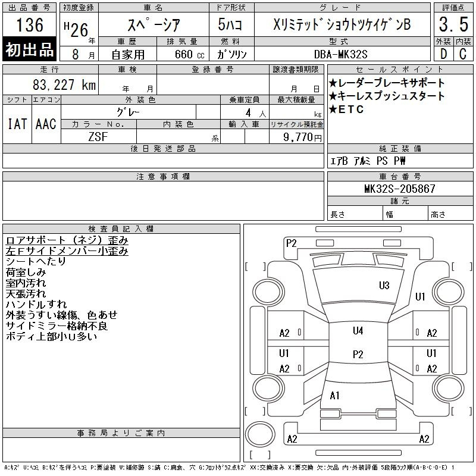Click the 評価点 header
This screenshot has width=476, height=476.
coord(453,8)
